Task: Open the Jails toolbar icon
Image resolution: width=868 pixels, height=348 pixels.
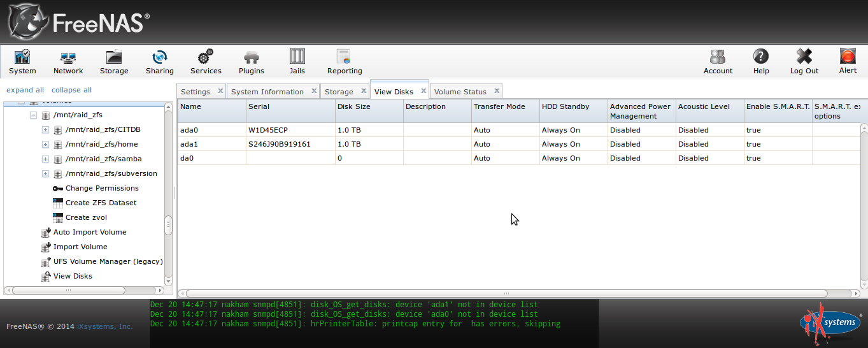Action: point(297,57)
